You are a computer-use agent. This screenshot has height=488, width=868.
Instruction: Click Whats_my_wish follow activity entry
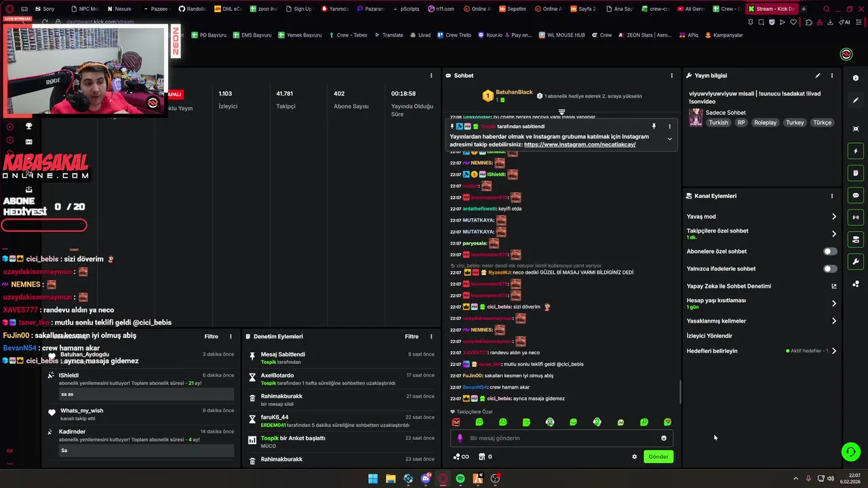141,414
